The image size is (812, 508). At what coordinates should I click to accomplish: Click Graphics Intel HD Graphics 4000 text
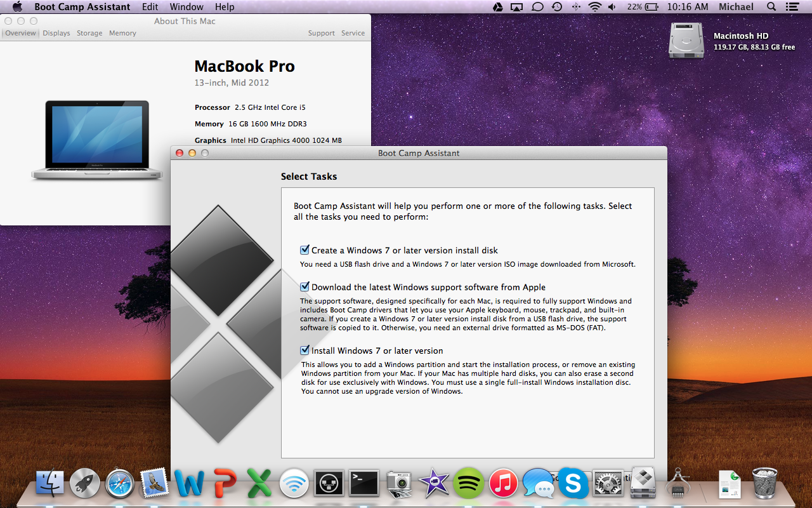pos(268,140)
